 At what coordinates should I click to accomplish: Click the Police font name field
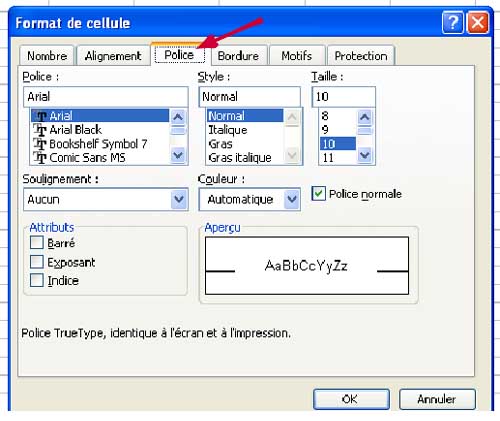point(106,97)
